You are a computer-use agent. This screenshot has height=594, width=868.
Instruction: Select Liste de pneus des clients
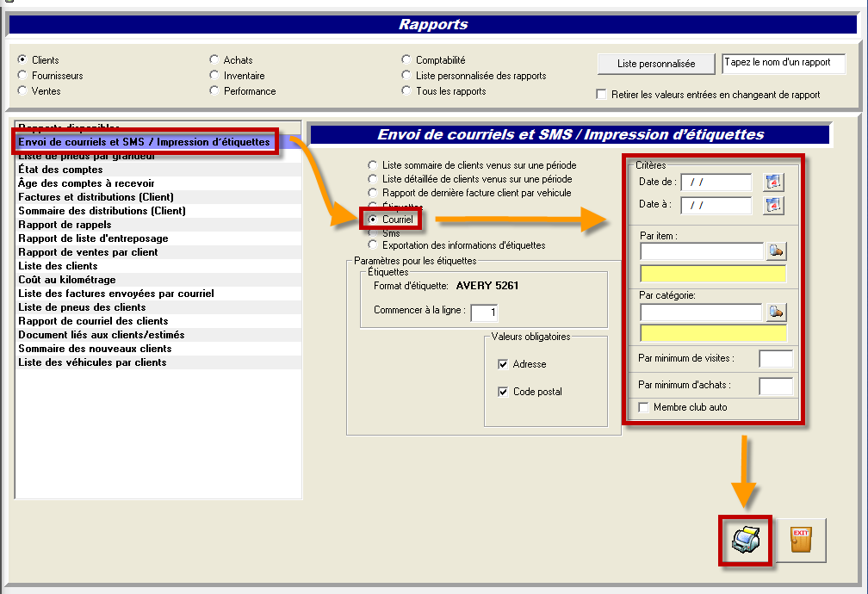[x=158, y=307]
